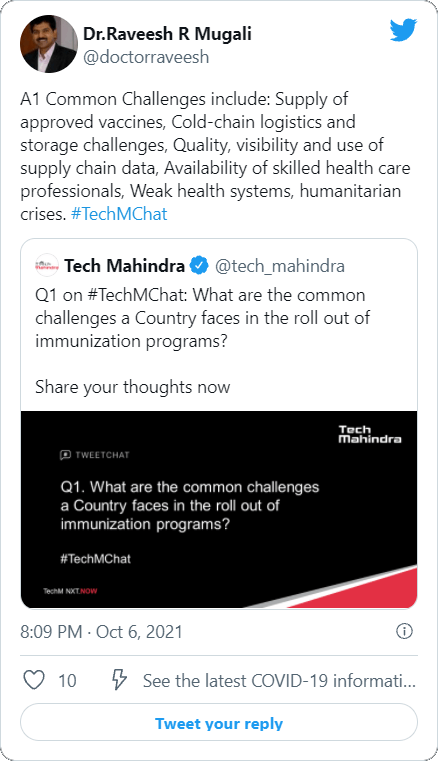Viewport: 438px width, 761px height.
Task: Click See the latest COVID-19 information link
Action: pyautogui.click(x=279, y=680)
